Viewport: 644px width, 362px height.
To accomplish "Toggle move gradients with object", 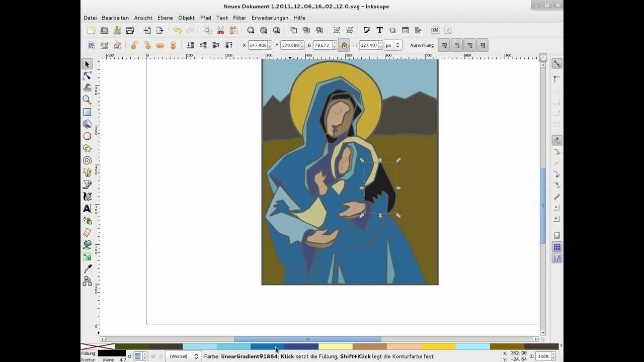I will point(470,45).
